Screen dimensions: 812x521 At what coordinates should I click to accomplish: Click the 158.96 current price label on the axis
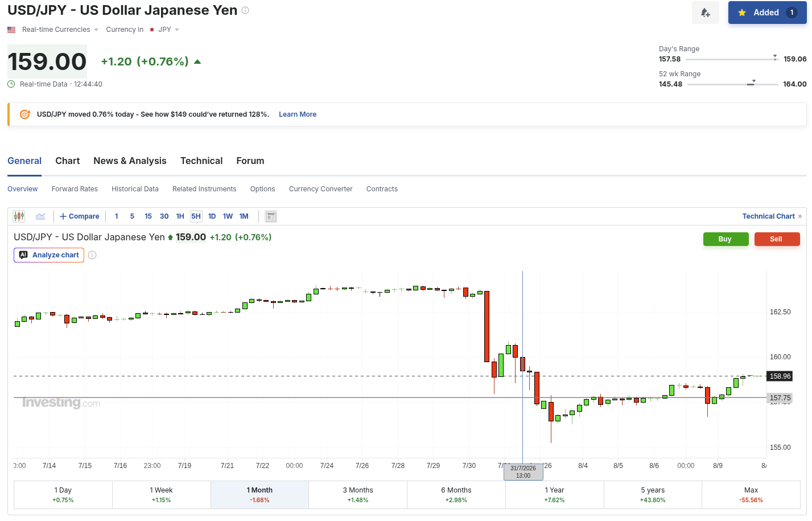pos(780,376)
